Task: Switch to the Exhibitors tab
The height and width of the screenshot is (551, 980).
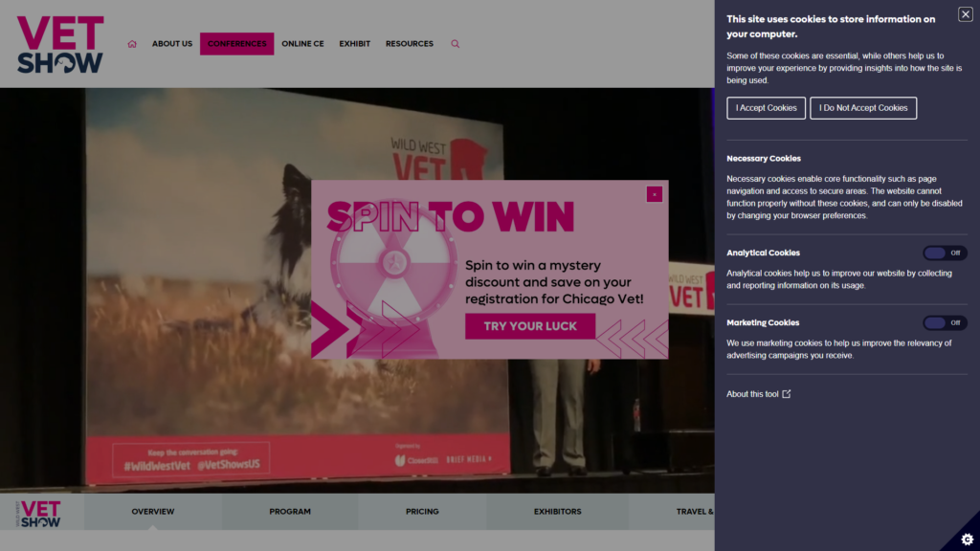Action: (x=558, y=512)
